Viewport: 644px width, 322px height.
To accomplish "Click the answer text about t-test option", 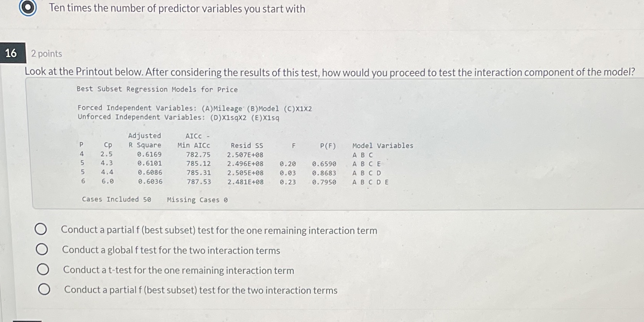I will coord(178,270).
